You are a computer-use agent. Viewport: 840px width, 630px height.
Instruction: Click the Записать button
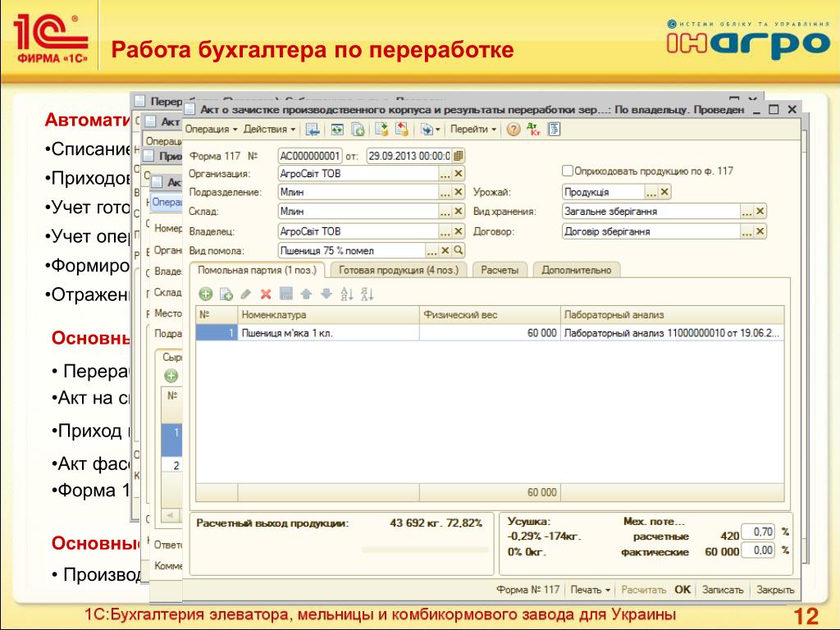723,589
